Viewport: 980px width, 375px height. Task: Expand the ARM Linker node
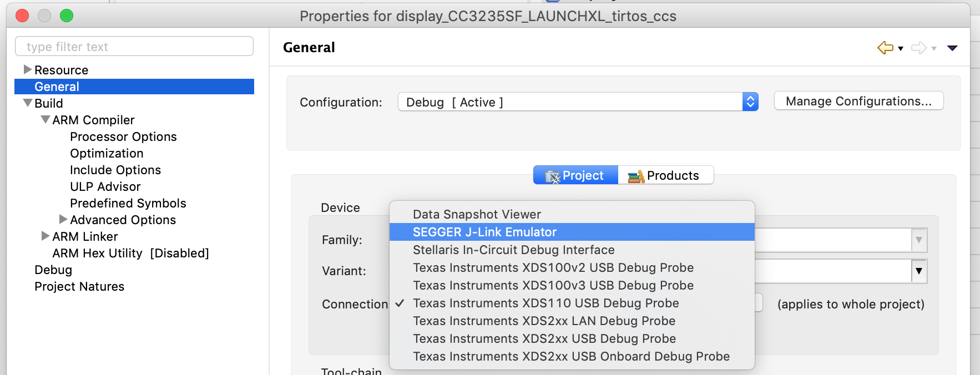(x=45, y=236)
